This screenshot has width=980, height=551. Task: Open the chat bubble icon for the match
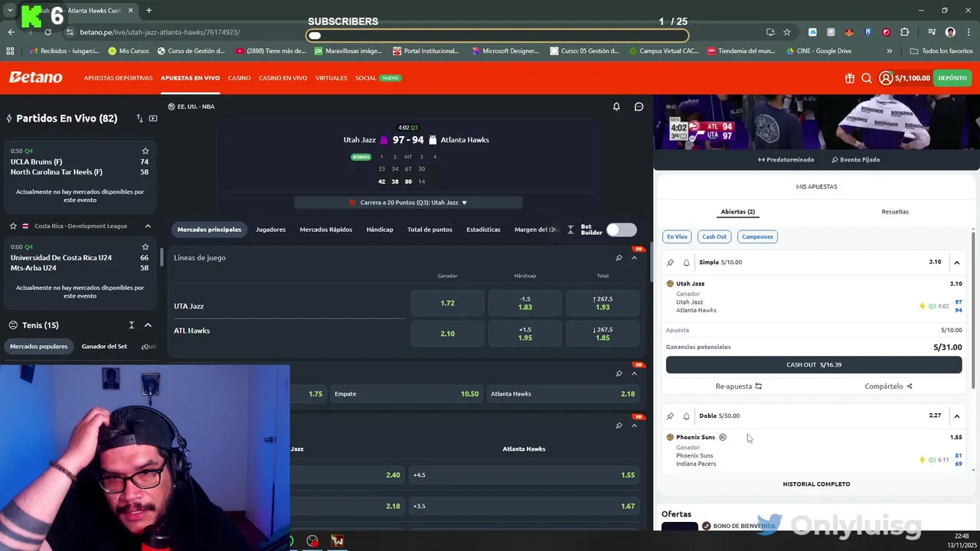[639, 106]
